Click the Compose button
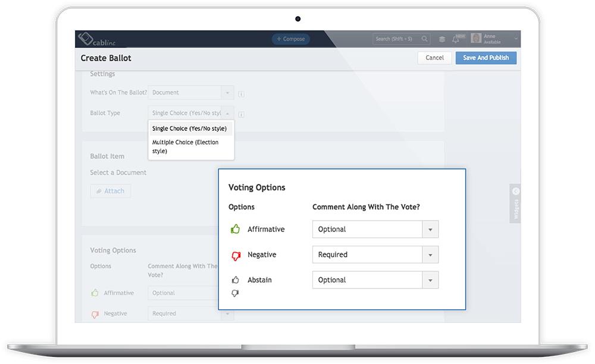595x364 pixels. click(x=291, y=39)
